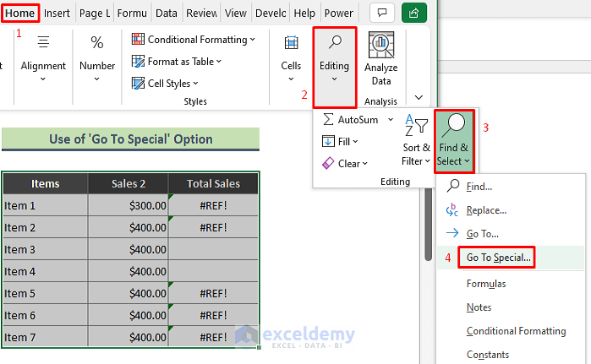Image resolution: width=591 pixels, height=364 pixels.
Task: Choose Replace... from the menu
Action: (x=511, y=210)
